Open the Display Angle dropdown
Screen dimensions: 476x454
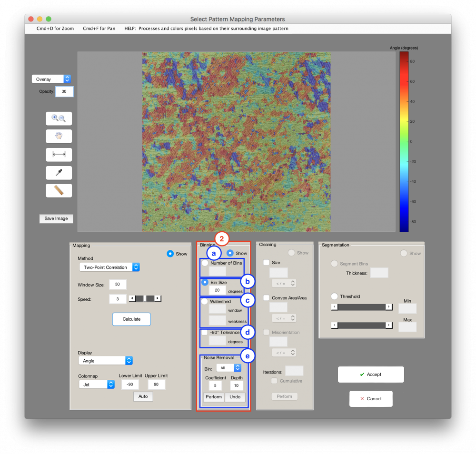click(105, 361)
